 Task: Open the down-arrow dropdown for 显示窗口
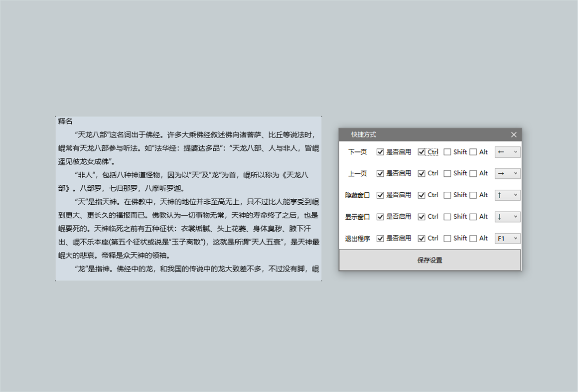(x=507, y=217)
